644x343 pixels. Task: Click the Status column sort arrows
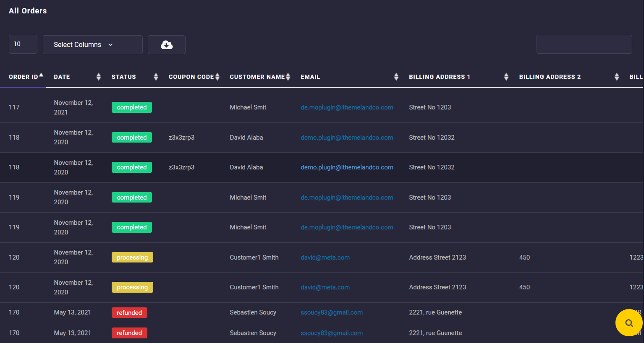[156, 77]
